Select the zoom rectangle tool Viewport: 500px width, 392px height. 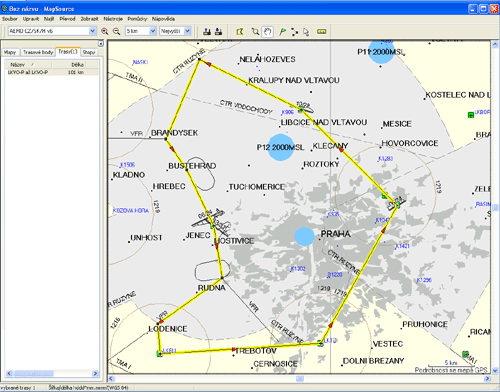coord(255,31)
